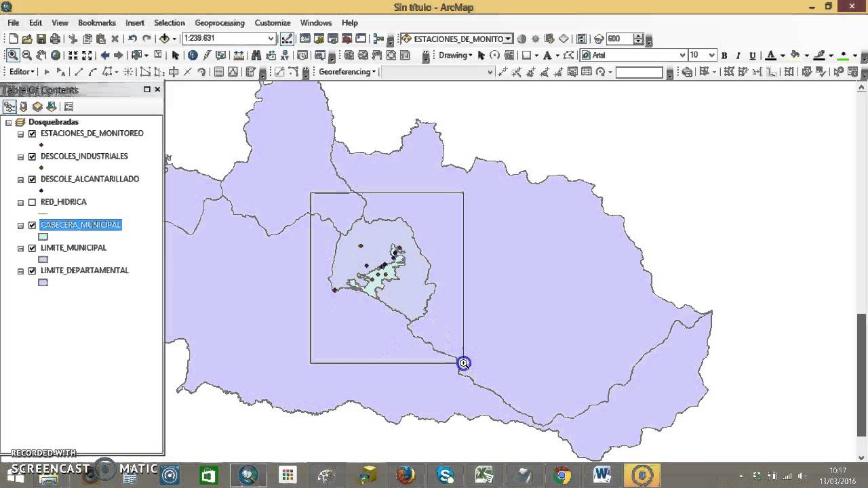Switch Table Of Contents to List By Source
Image resolution: width=868 pixels, height=488 pixels.
[23, 106]
